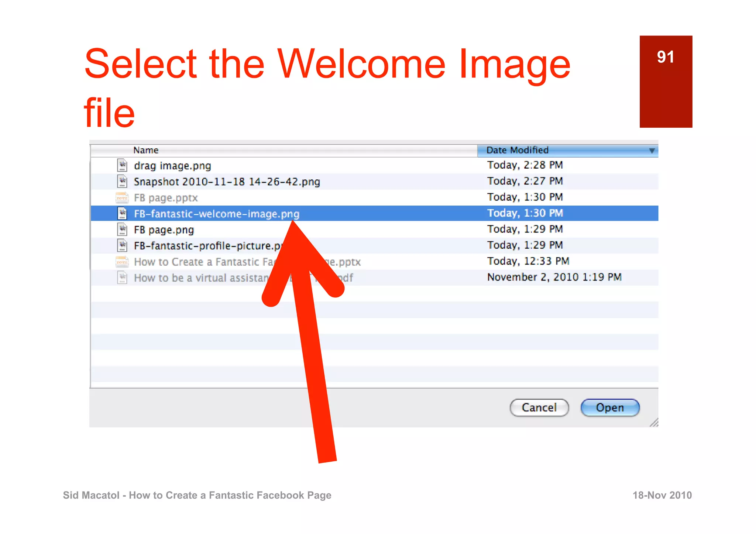This screenshot has height=534, width=756.
Task: Click date Today, 12:33 PM
Action: click(x=528, y=261)
